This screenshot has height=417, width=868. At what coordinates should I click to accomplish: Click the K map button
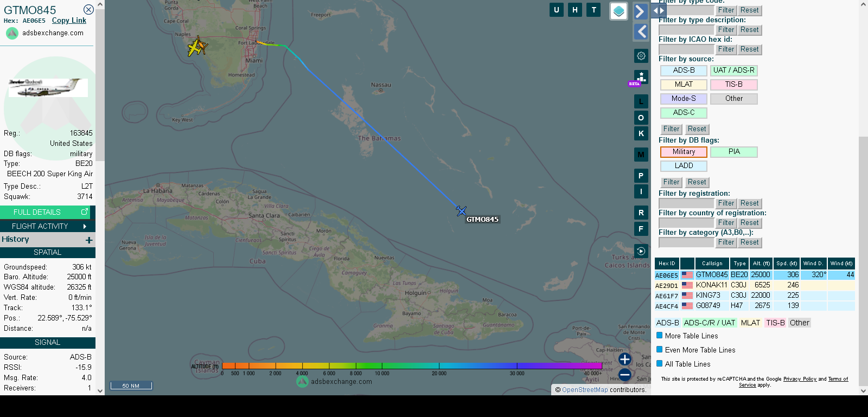tap(641, 133)
